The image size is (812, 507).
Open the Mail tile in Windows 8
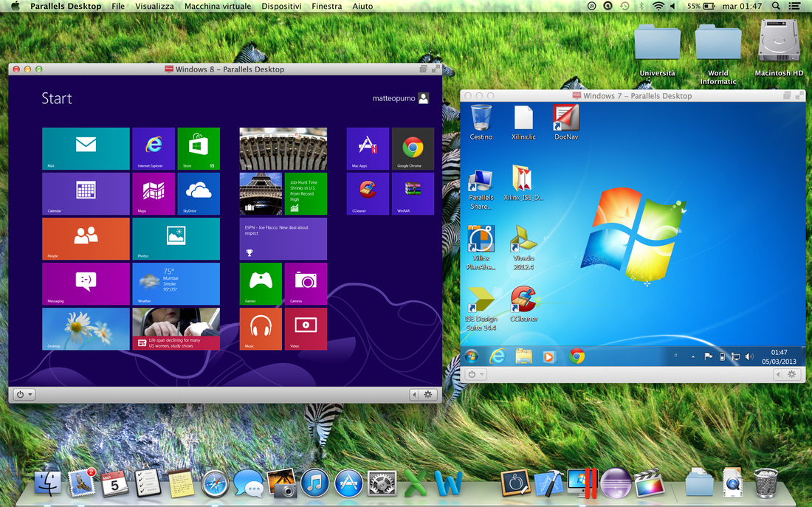click(x=86, y=148)
